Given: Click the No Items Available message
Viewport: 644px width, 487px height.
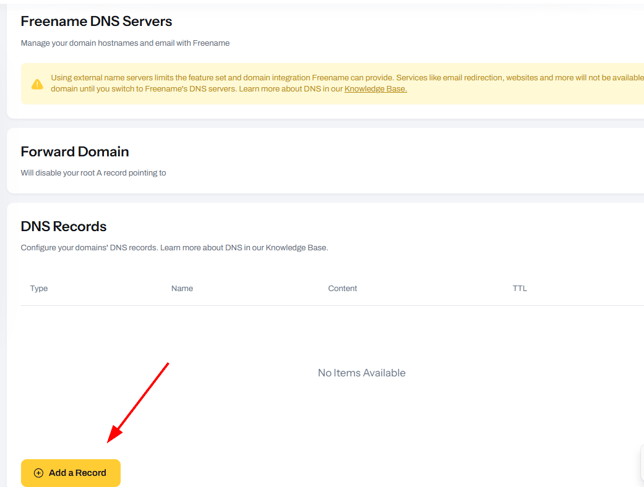Looking at the screenshot, I should 361,373.
